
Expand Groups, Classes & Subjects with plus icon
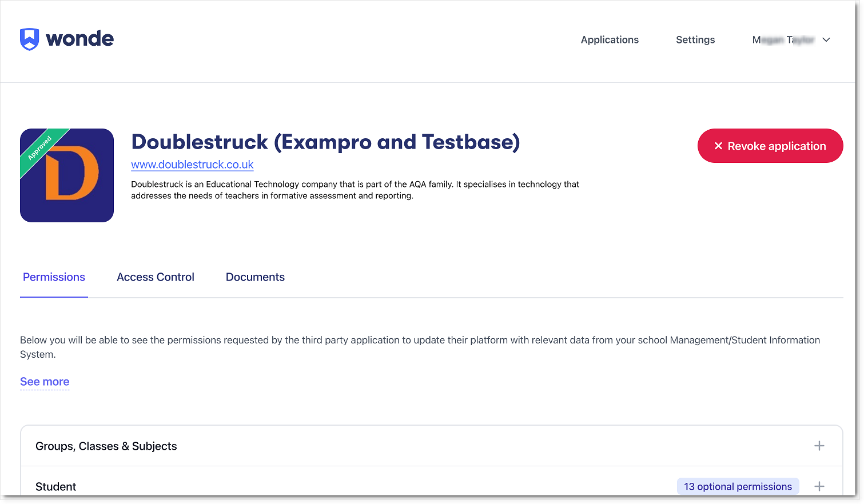tap(819, 446)
